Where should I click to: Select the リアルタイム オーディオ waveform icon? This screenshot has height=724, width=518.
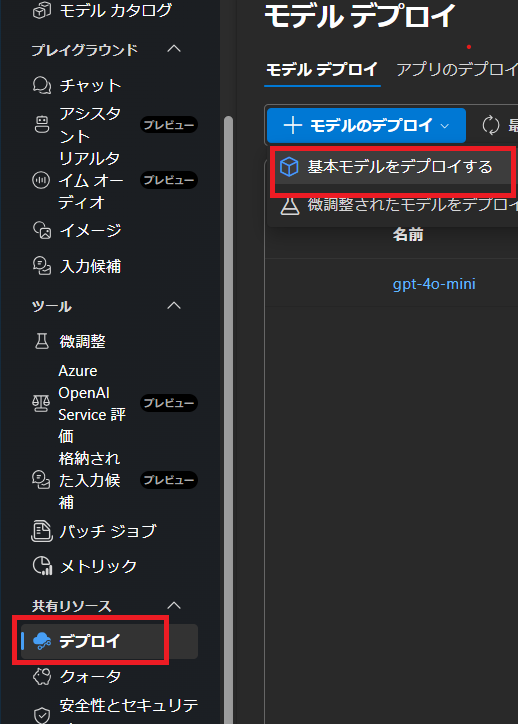tap(41, 180)
